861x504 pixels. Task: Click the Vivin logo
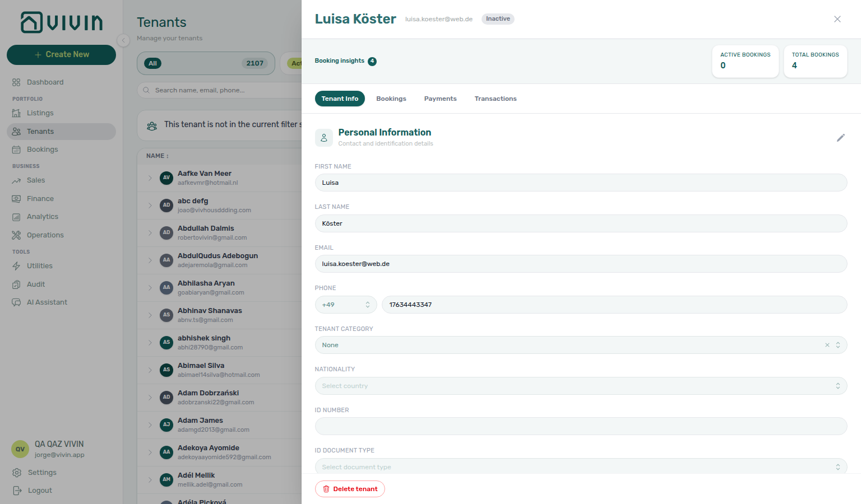(x=62, y=22)
